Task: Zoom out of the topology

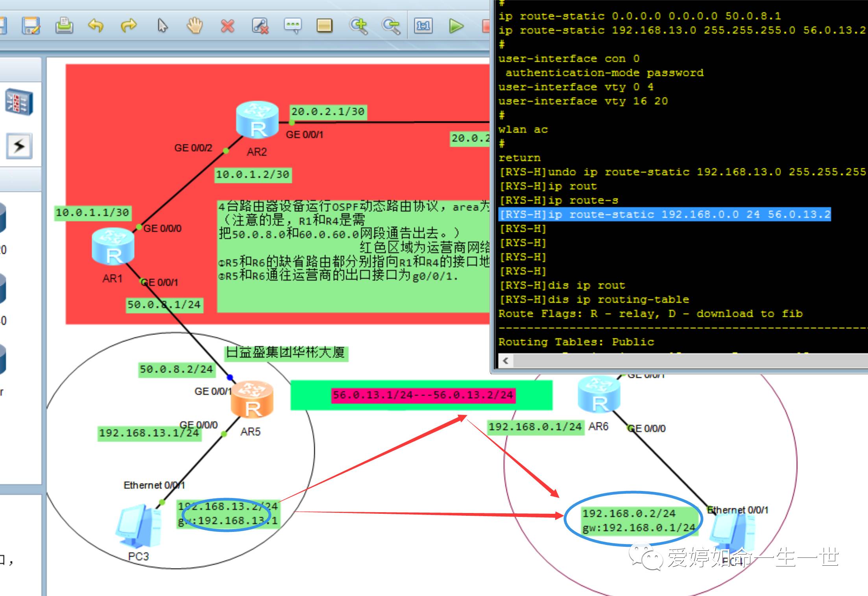Action: pos(391,26)
